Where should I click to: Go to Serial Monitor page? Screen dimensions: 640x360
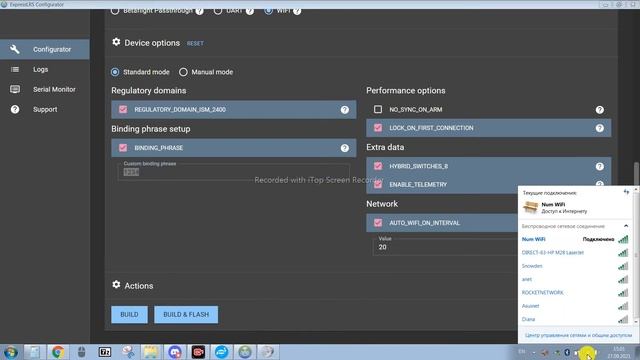click(45, 89)
